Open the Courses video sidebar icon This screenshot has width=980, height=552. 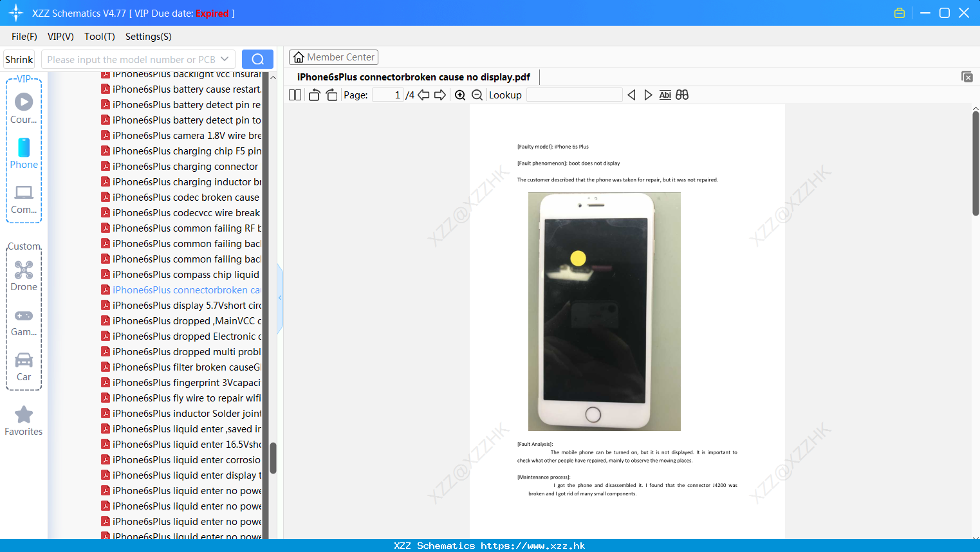(x=24, y=102)
